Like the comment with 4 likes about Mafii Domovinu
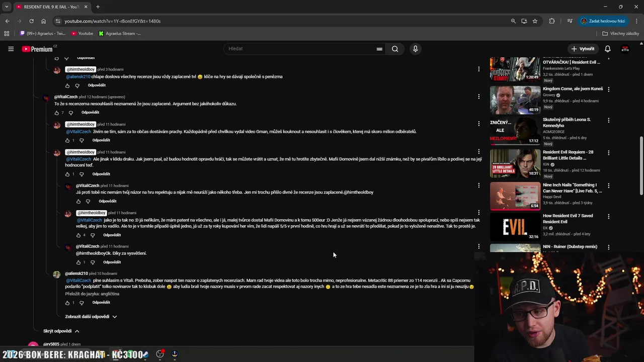 [78, 235]
